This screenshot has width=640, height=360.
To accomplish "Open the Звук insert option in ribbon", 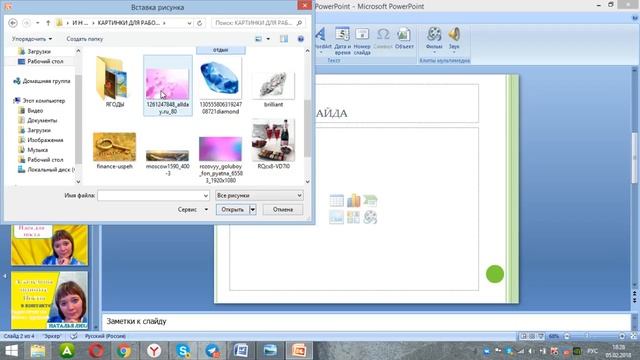I will click(454, 40).
